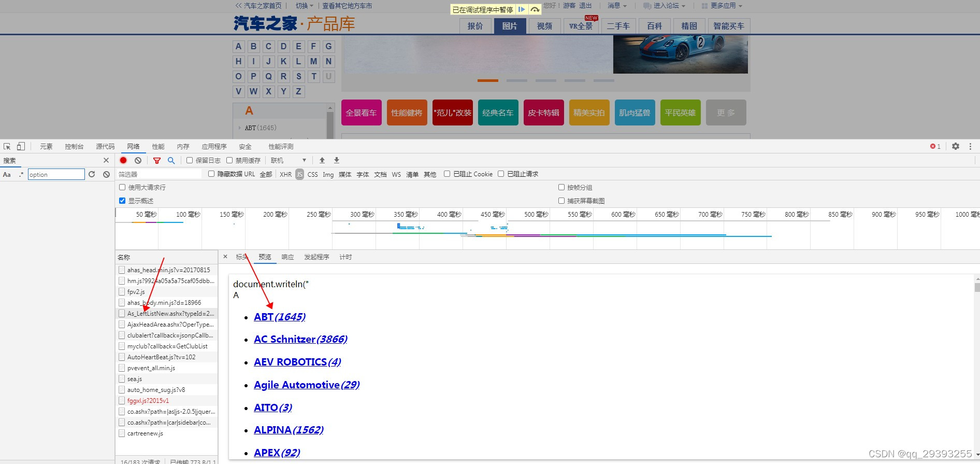Open the ALPINA(1562) link
This screenshot has height=464, width=980.
(x=289, y=430)
